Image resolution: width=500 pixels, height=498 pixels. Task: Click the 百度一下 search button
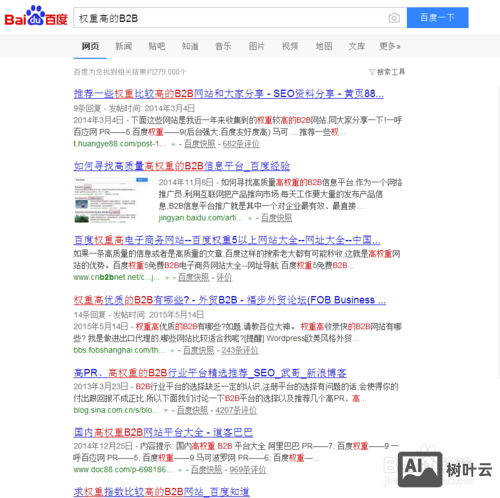437,18
